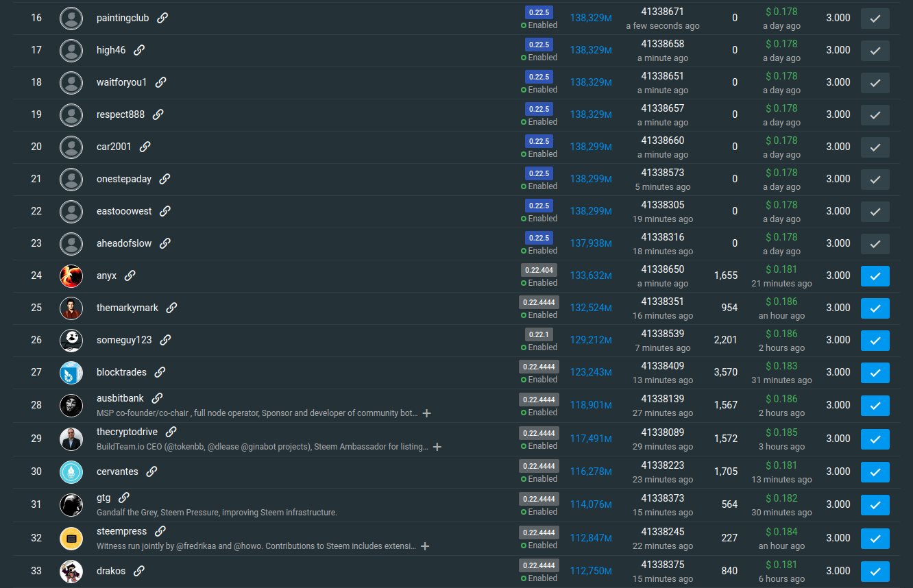Toggle vote checkmark for anyx

pos(875,276)
